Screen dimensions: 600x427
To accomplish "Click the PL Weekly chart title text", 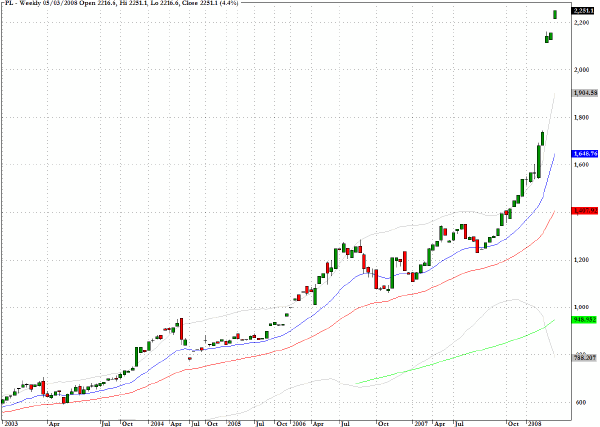I will tap(122, 3).
